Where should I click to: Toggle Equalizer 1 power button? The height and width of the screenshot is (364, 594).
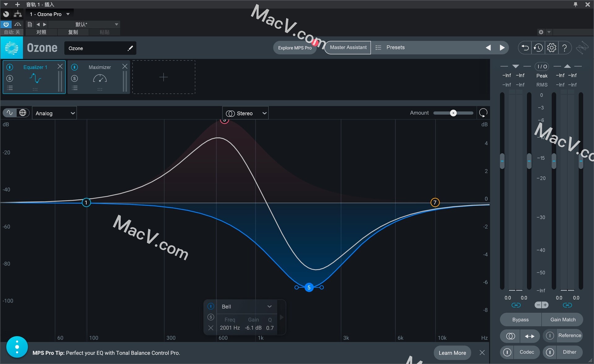[x=10, y=67]
